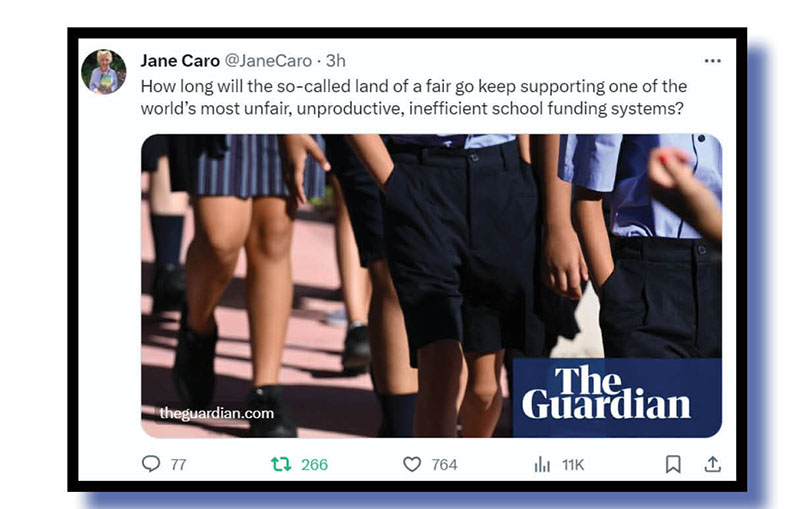Like the tweet with the heart icon
Image resolution: width=794 pixels, height=509 pixels.
tap(412, 464)
